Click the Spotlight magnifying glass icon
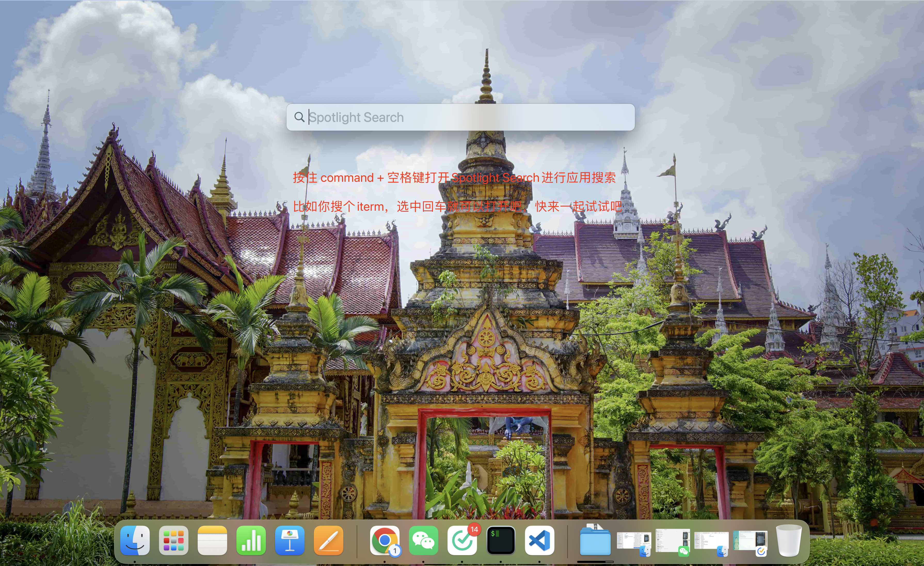924x566 pixels. (299, 117)
